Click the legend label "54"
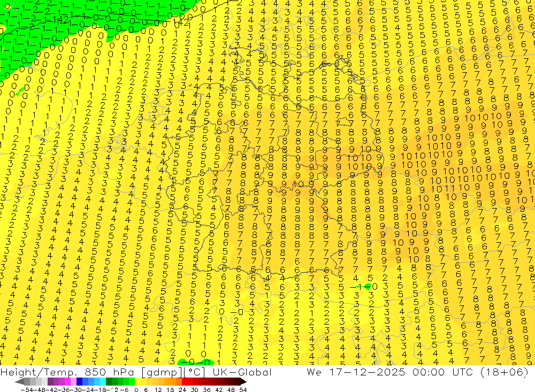The image size is (535, 392). click(x=243, y=390)
